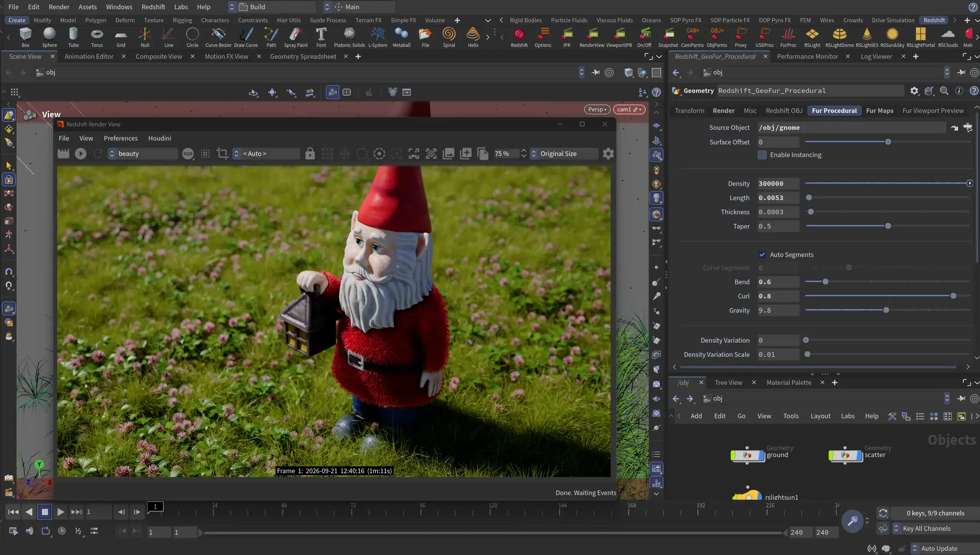Toggle audio speaker icon below timeline

point(29,531)
